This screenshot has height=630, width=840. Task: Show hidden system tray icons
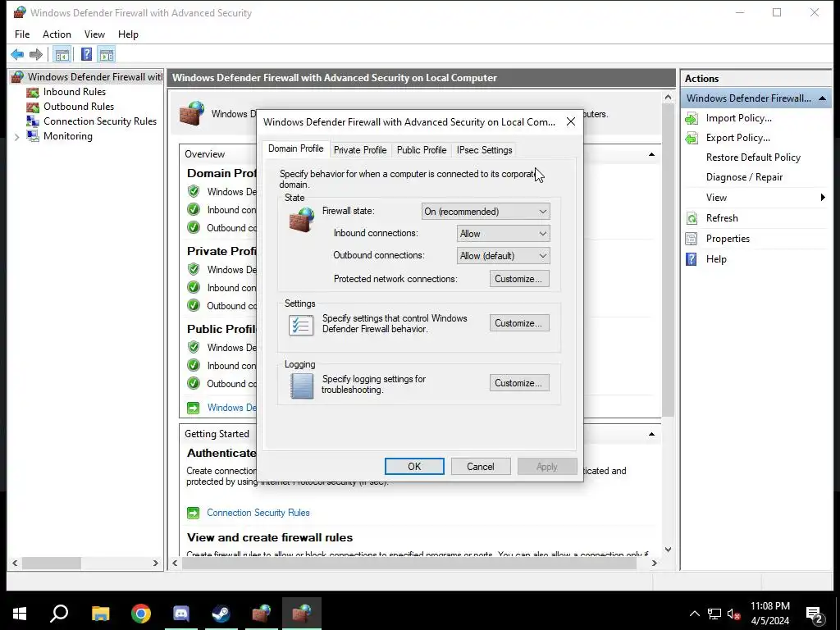click(694, 614)
